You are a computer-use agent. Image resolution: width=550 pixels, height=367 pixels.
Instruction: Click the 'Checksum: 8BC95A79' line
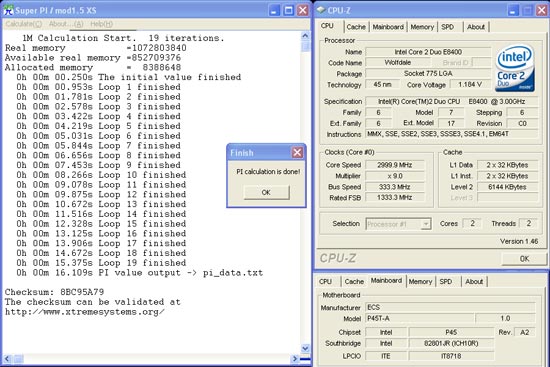point(54,292)
